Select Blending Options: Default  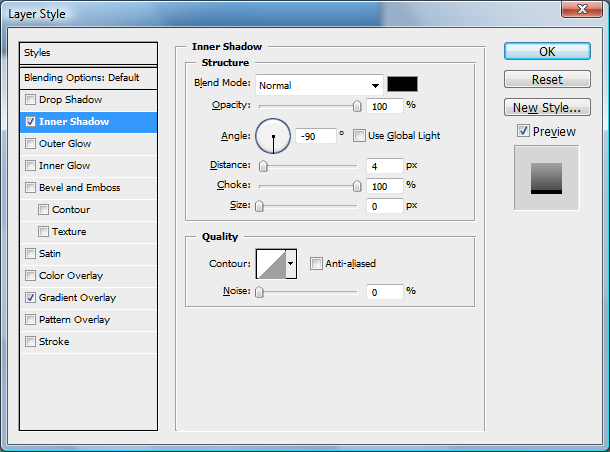click(x=89, y=77)
